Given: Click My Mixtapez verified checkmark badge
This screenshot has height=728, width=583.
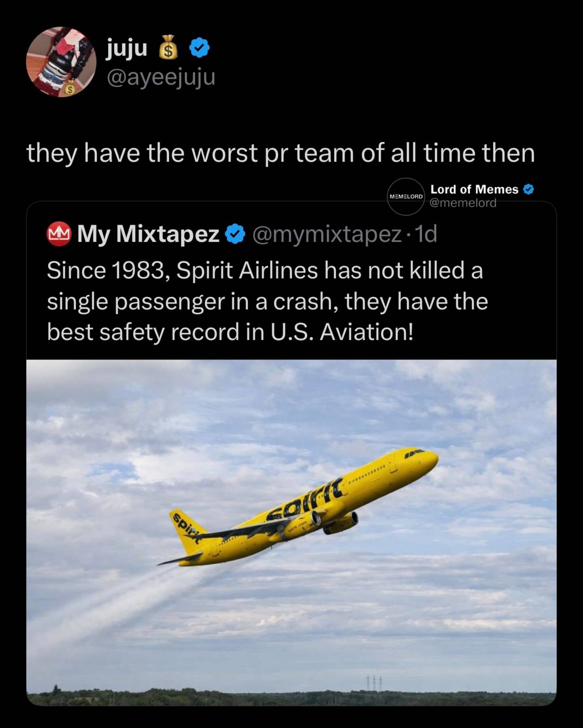Looking at the screenshot, I should (235, 234).
